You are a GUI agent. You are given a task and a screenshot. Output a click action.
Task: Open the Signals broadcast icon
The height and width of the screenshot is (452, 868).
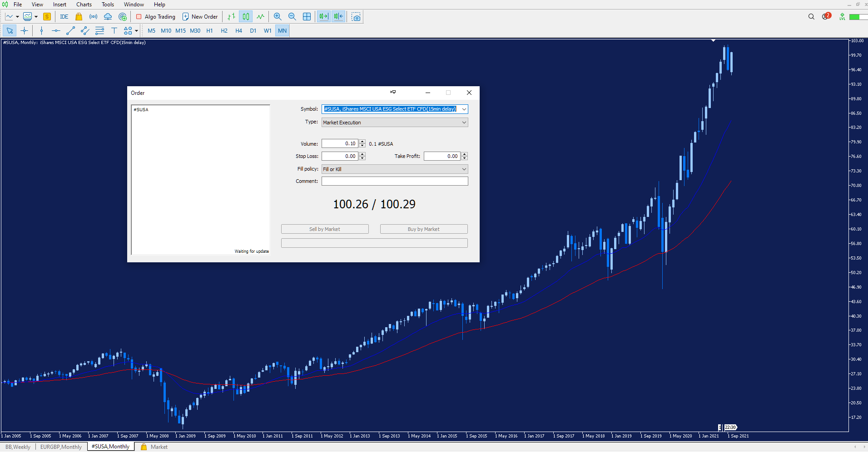pyautogui.click(x=93, y=17)
